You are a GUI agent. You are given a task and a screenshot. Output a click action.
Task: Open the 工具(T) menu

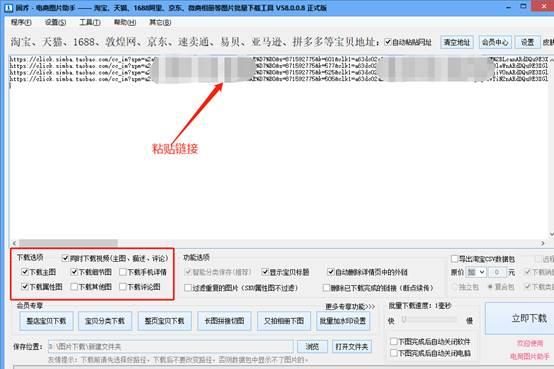(x=90, y=22)
